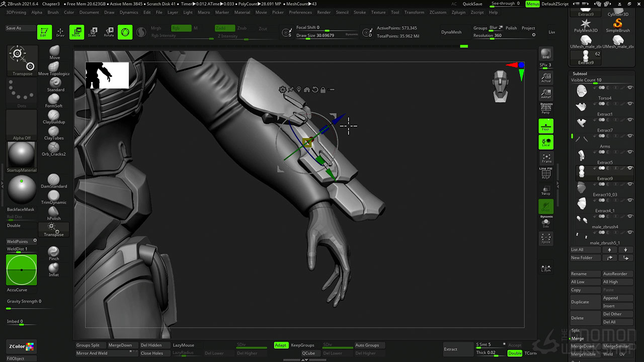
Task: Toggle the Floor grid off
Action: (546, 126)
